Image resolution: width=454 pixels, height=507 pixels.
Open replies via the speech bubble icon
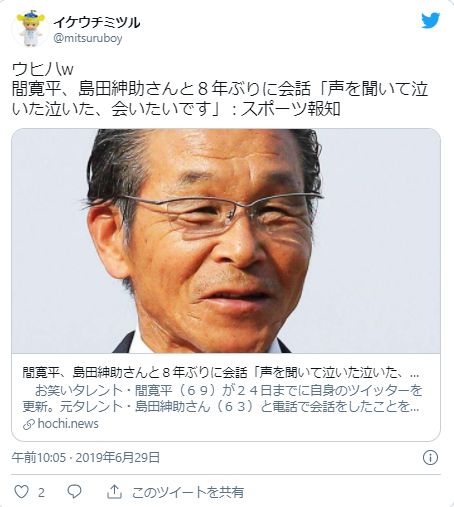click(74, 492)
